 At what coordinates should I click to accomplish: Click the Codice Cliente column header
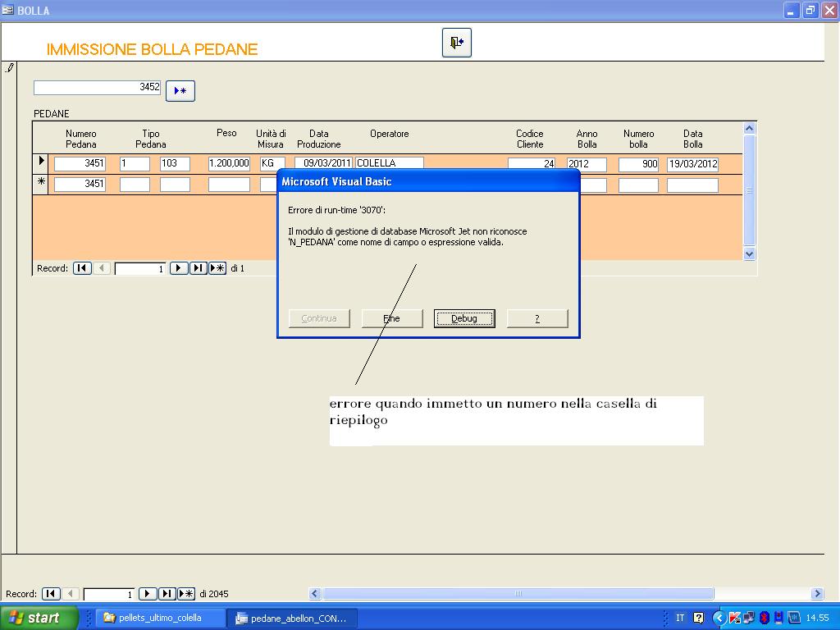pyautogui.click(x=530, y=139)
